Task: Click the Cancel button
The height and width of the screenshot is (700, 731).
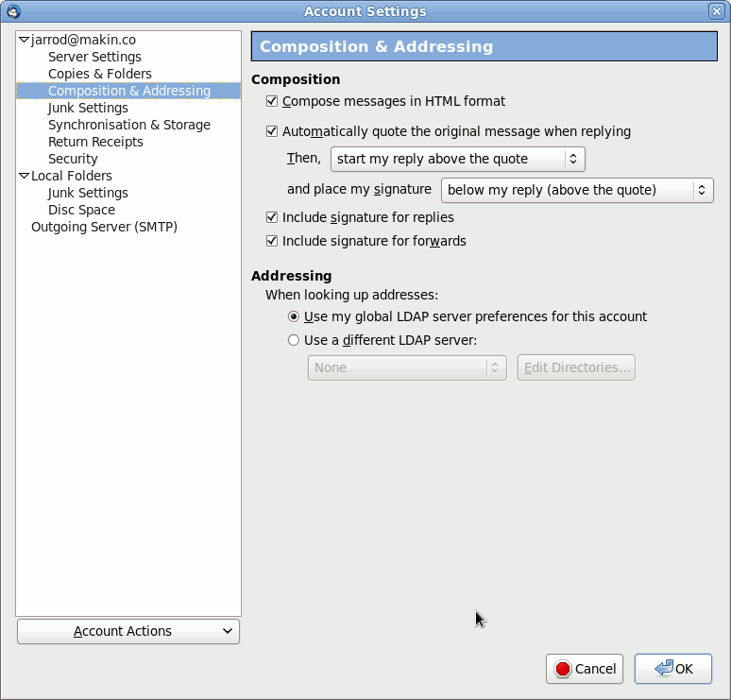Action: (585, 669)
